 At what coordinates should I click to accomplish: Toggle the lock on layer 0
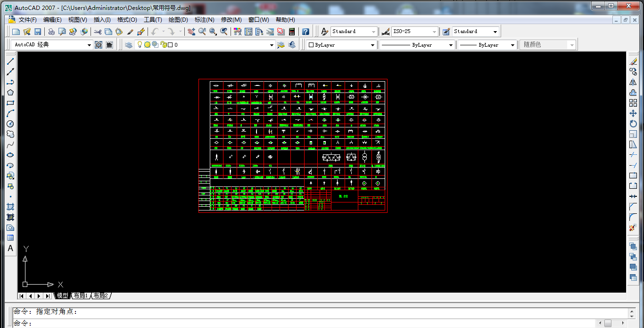coord(163,45)
